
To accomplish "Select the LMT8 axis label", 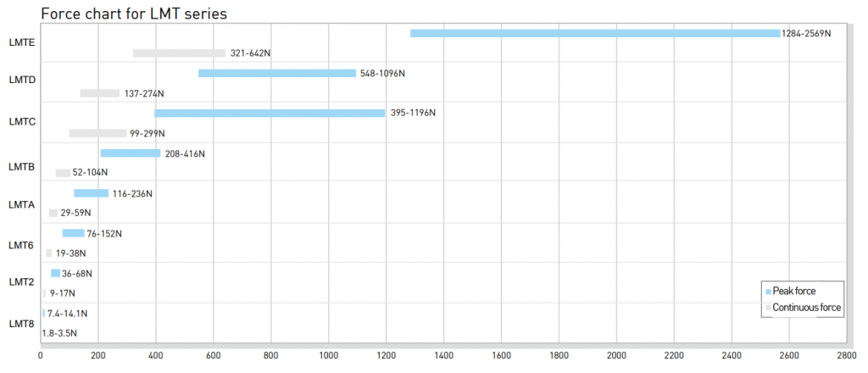I will [x=23, y=324].
